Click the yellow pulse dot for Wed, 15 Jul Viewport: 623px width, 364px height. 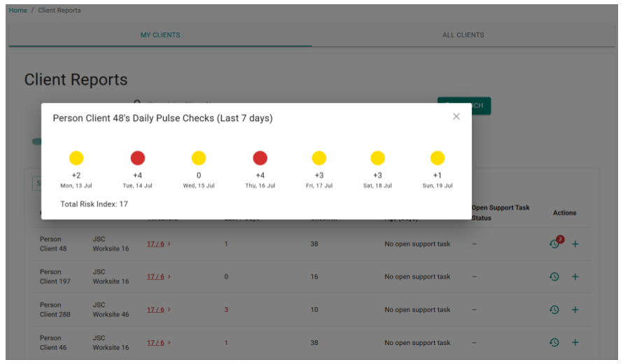[x=199, y=158]
